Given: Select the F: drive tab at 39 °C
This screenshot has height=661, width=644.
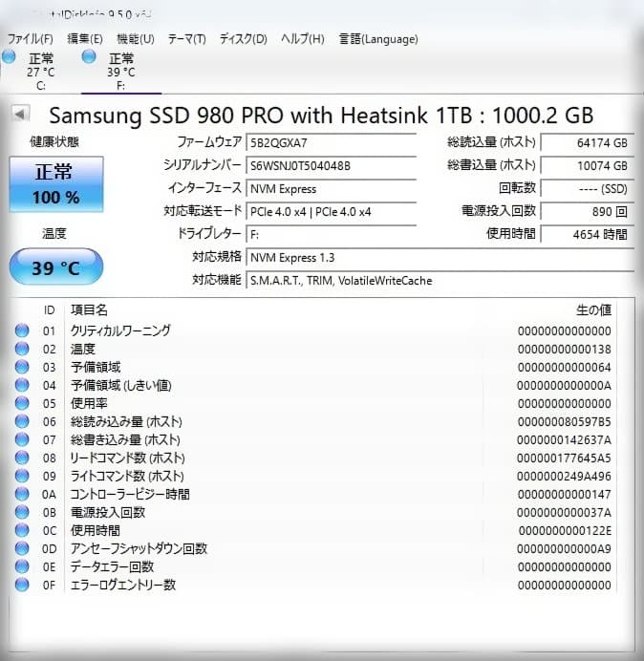Looking at the screenshot, I should (x=121, y=72).
